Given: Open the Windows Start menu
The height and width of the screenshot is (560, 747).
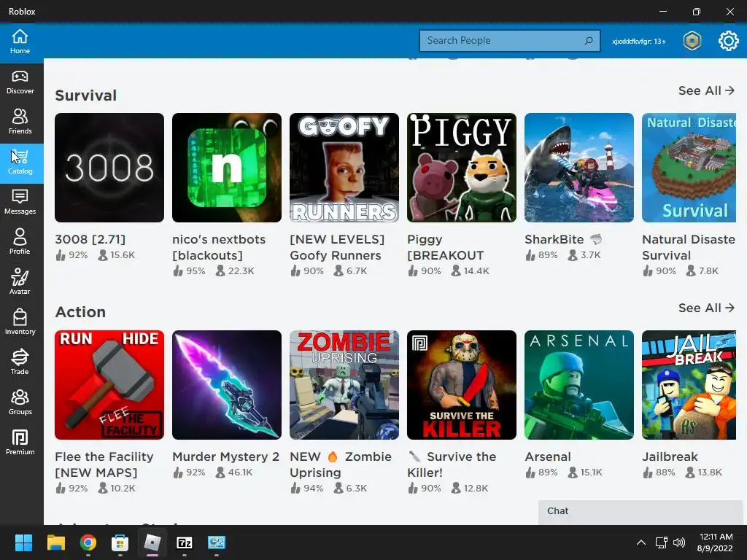Looking at the screenshot, I should tap(23, 542).
